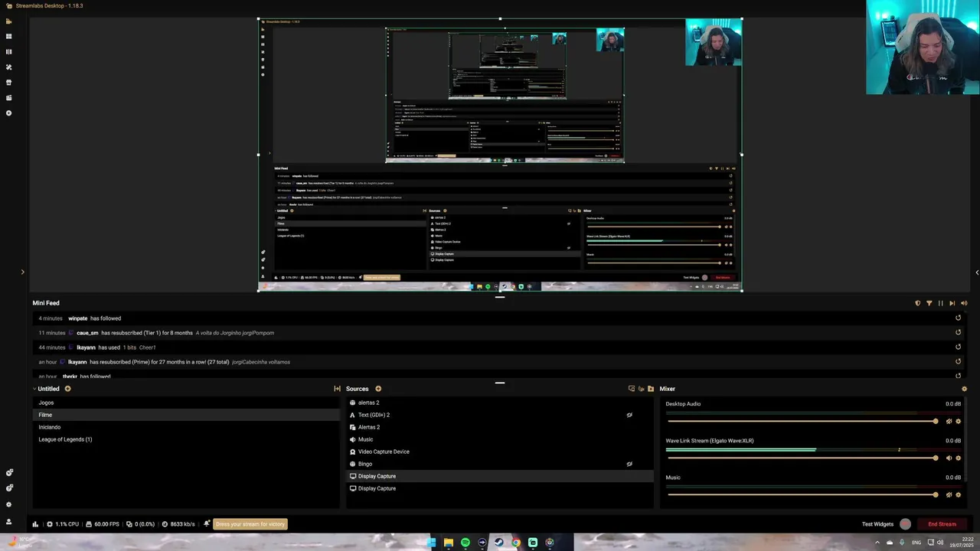Open File Explorer from the taskbar
This screenshot has height=551, width=980.
point(449,543)
